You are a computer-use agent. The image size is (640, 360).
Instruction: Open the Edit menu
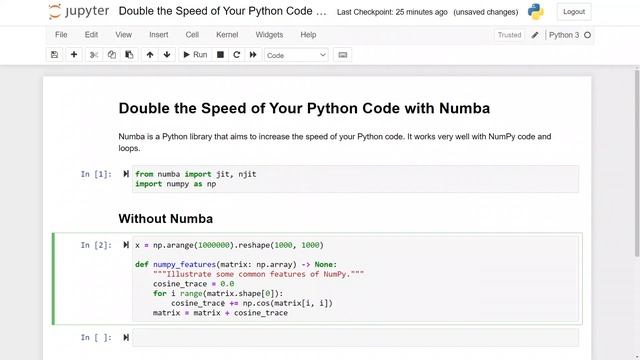coord(91,35)
